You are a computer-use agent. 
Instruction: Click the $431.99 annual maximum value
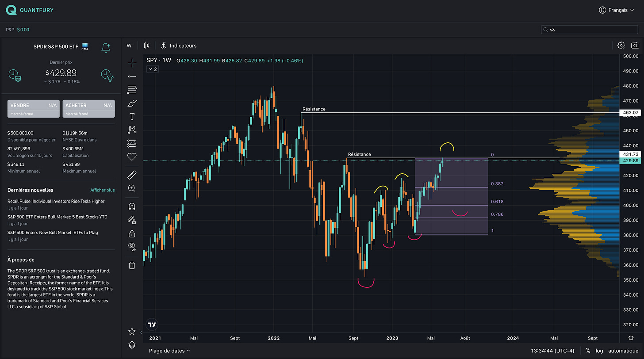pos(72,164)
